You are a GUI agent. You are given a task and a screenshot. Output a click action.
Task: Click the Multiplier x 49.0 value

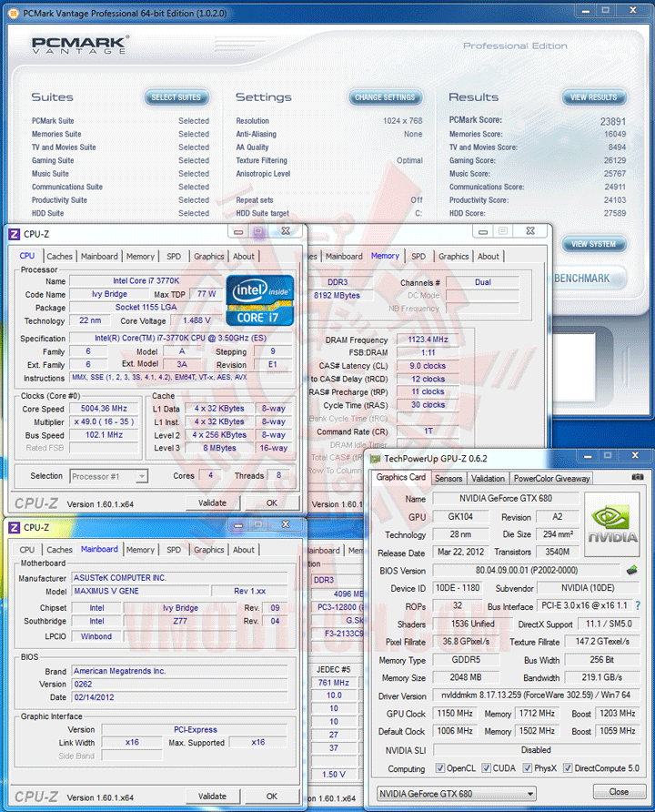pos(104,421)
